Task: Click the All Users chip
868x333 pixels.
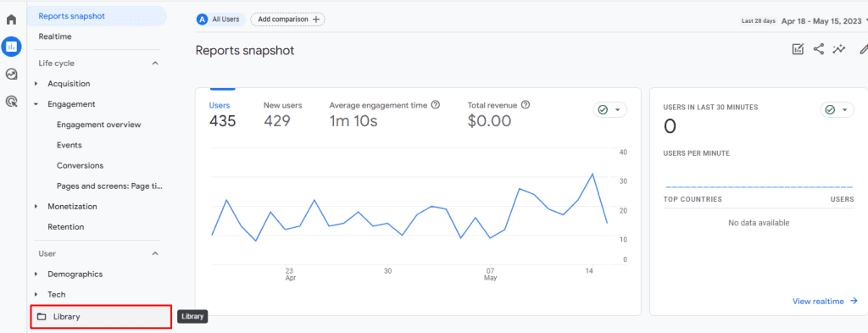Action: click(220, 19)
